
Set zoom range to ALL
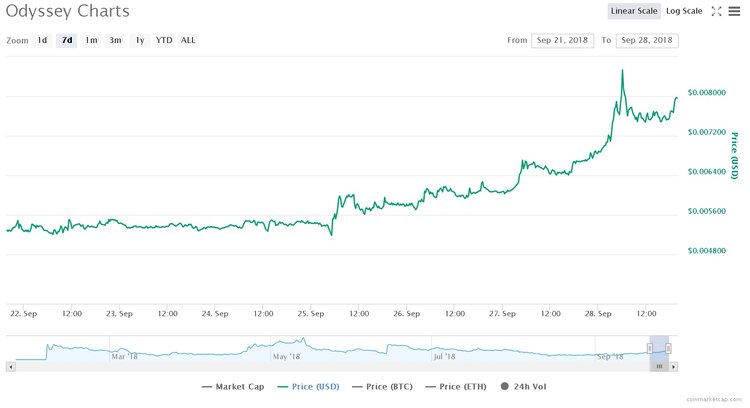[188, 40]
